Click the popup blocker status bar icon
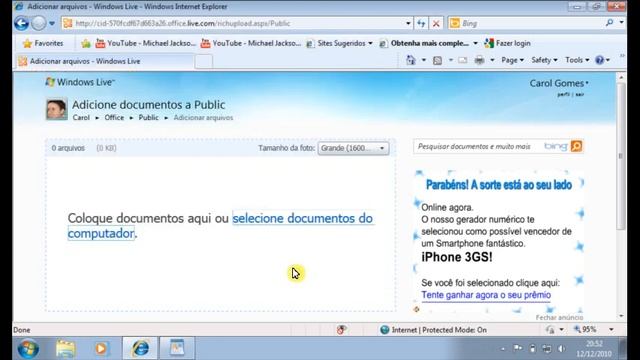640x360 pixels. click(341, 329)
